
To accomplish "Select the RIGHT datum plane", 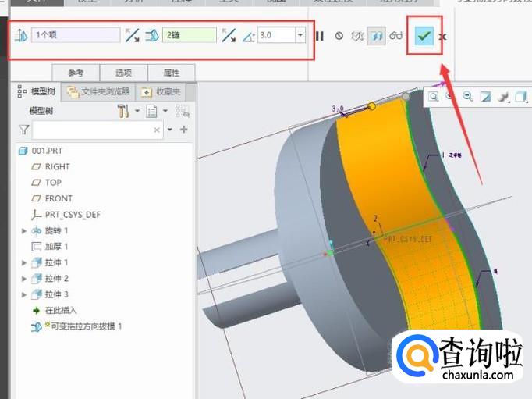I will (51, 167).
